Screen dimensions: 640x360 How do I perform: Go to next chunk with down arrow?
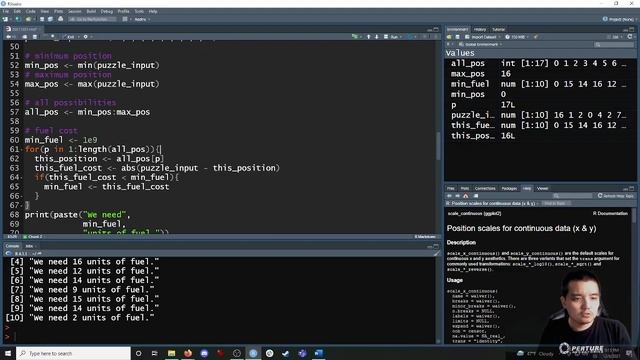point(376,37)
